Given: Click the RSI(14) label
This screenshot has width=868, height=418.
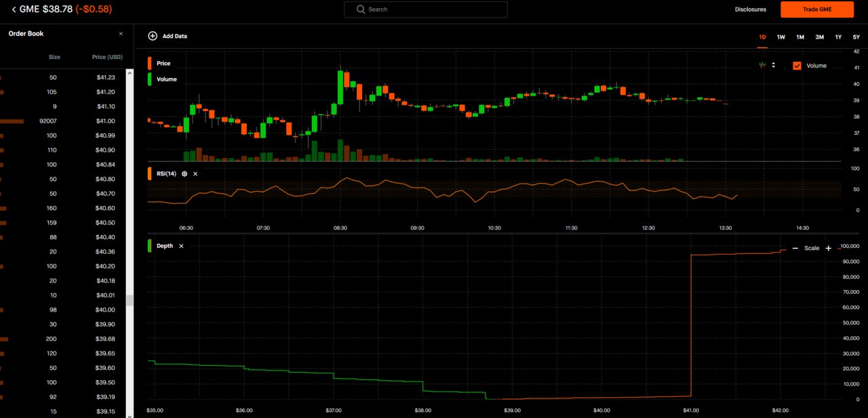Looking at the screenshot, I should (167, 174).
